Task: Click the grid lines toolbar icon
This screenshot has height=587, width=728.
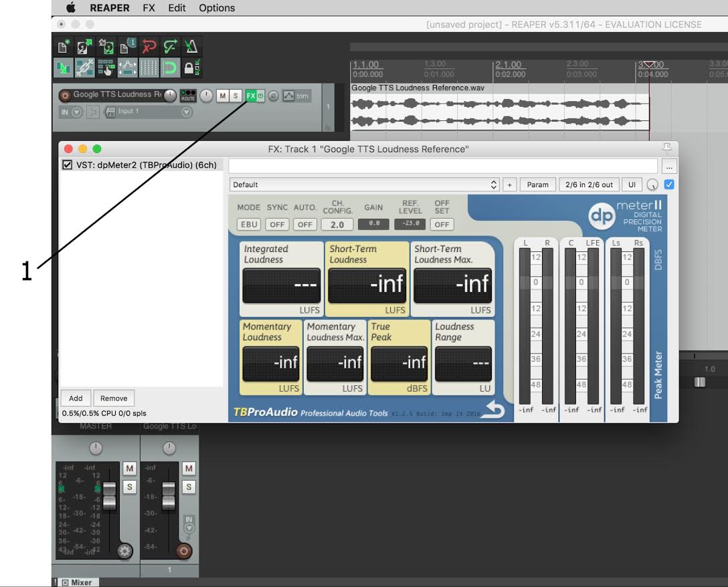Action: (x=149, y=67)
